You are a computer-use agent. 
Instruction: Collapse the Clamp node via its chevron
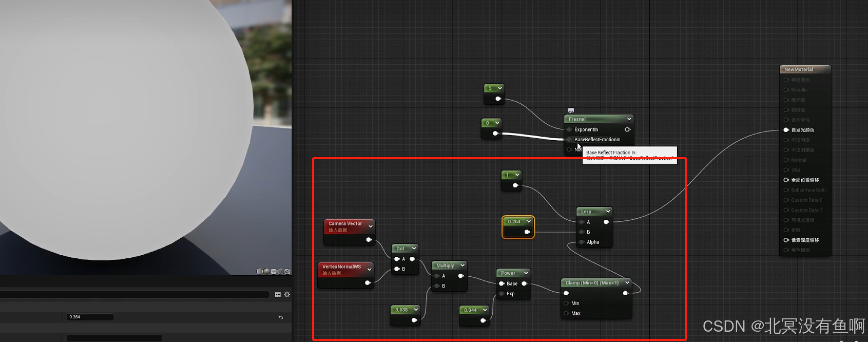coord(627,283)
